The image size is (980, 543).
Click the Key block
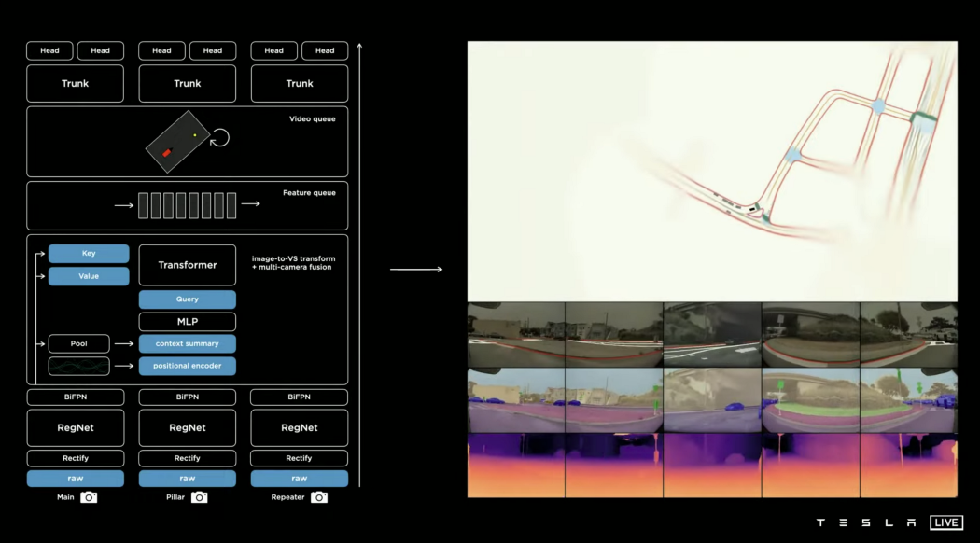click(89, 253)
